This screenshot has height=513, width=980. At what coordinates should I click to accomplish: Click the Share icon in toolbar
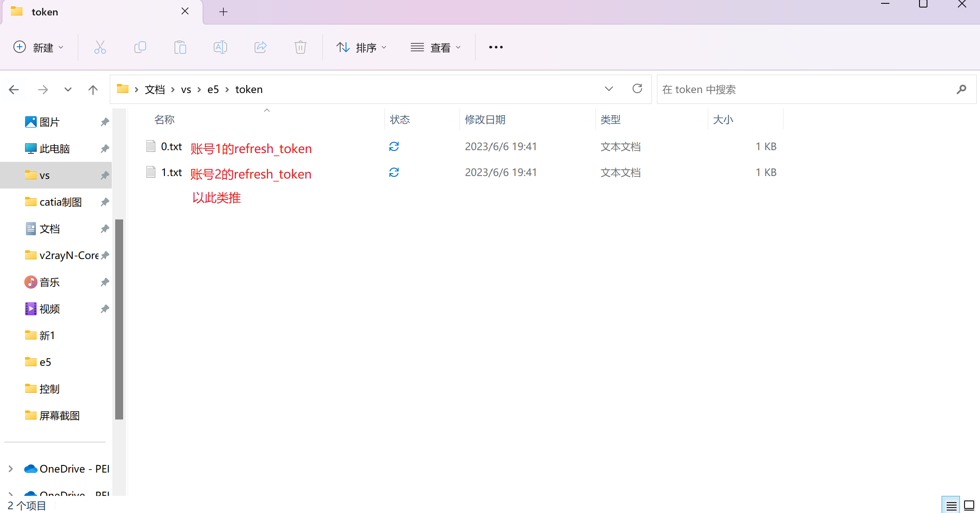click(260, 47)
